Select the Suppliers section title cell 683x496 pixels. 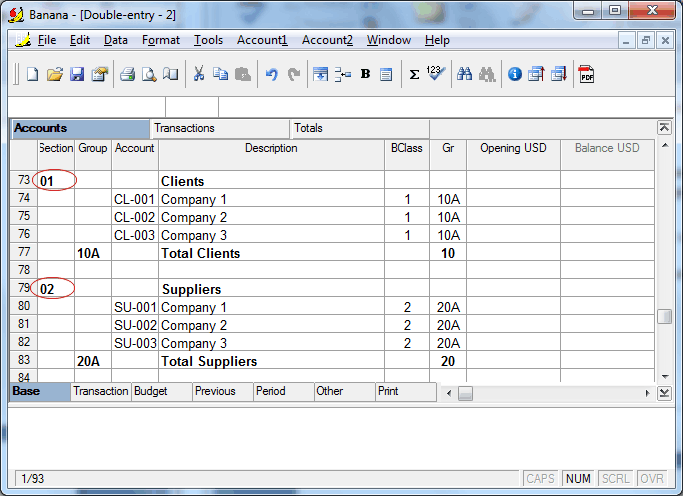[x=271, y=289]
